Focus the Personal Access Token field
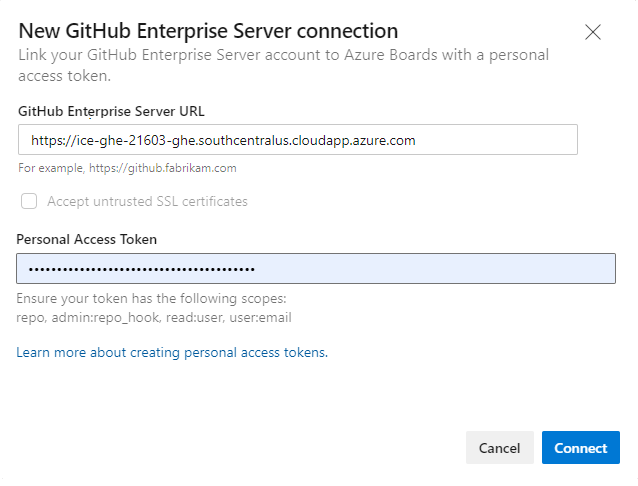Image resolution: width=638 pixels, height=486 pixels. 316,269
